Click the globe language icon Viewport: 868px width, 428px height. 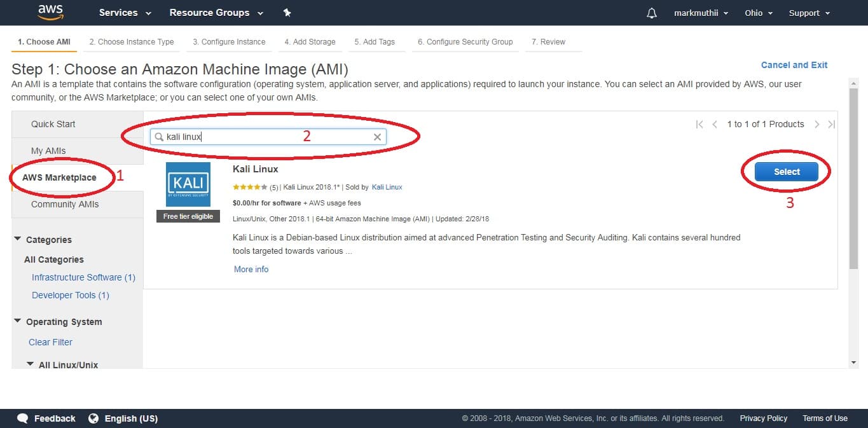(93, 418)
